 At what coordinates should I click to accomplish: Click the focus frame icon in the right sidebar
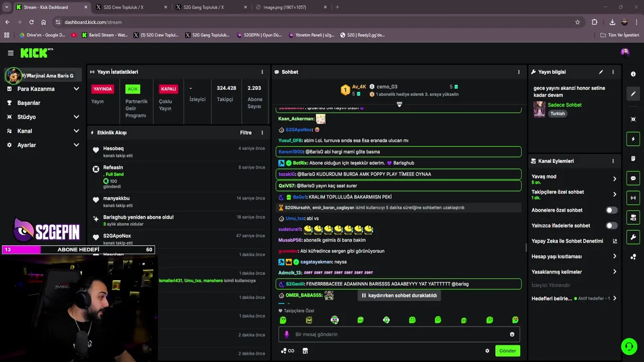(633, 119)
